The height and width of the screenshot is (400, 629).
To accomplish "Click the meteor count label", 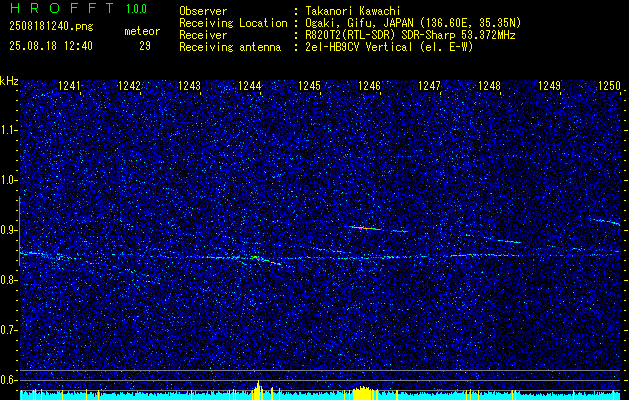I will click(x=142, y=31).
